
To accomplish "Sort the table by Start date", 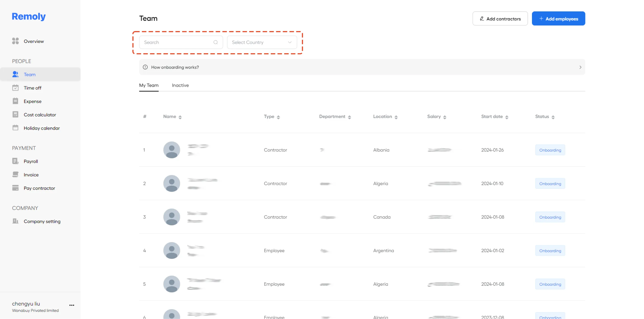I will (507, 117).
